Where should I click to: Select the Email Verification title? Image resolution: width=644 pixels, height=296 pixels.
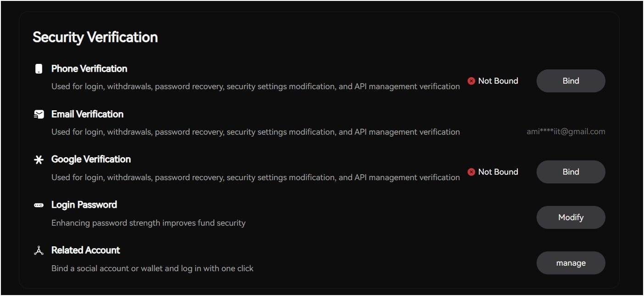coord(87,114)
